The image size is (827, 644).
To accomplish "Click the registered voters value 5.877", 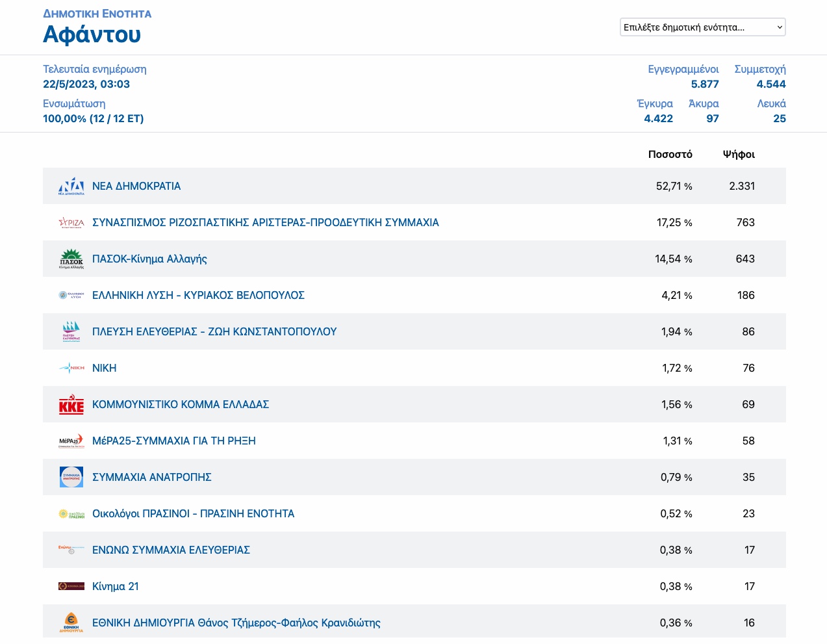I will tap(705, 84).
